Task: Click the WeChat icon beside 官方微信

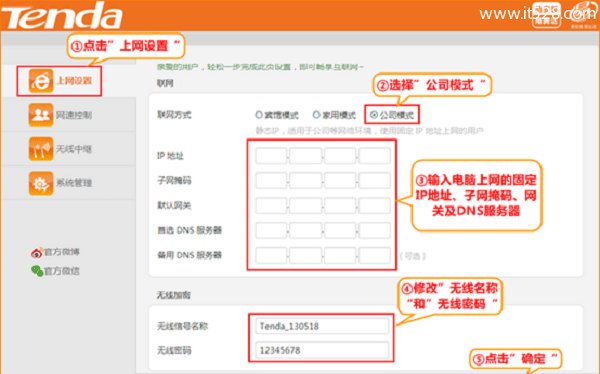Action: 37,271
